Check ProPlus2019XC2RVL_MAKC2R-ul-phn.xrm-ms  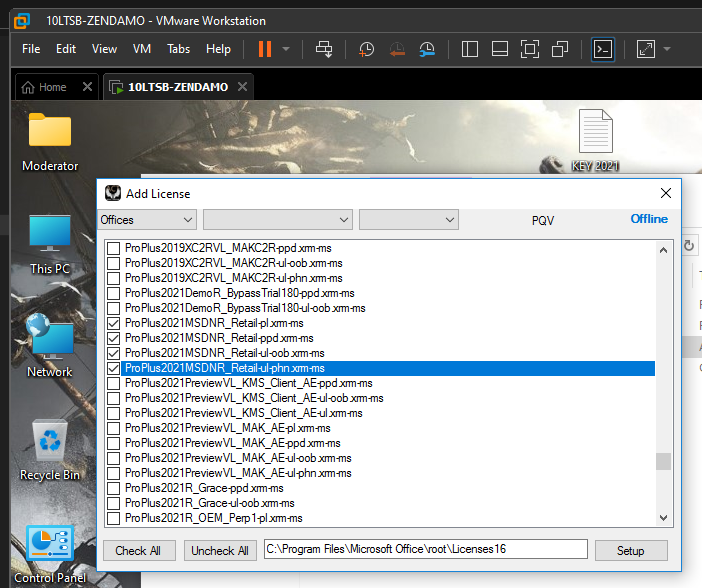point(114,278)
